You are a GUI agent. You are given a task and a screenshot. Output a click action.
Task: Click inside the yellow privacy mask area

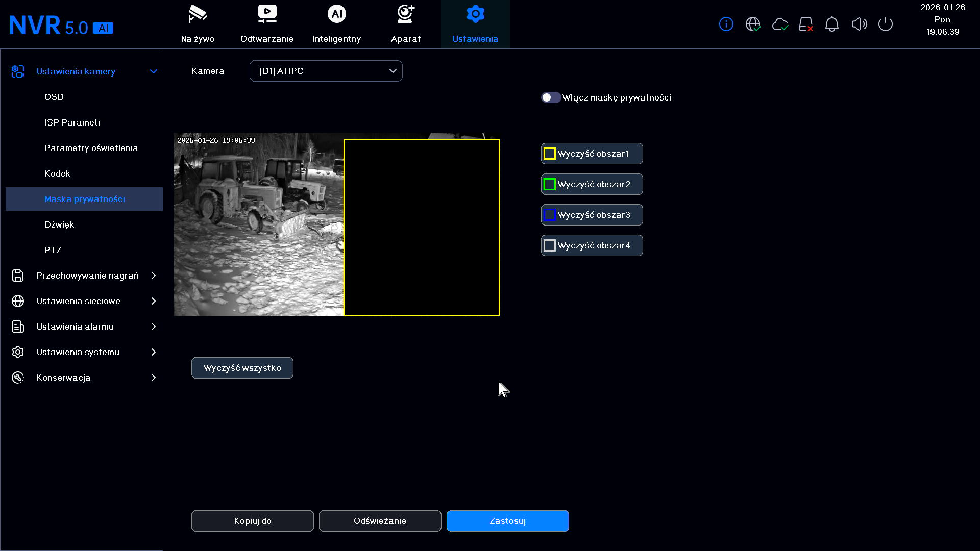pyautogui.click(x=422, y=227)
